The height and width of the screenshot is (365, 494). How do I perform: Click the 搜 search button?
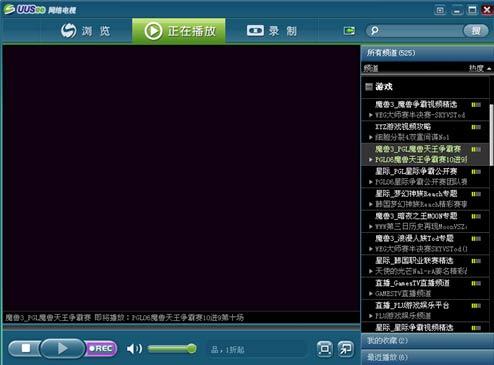pos(476,31)
